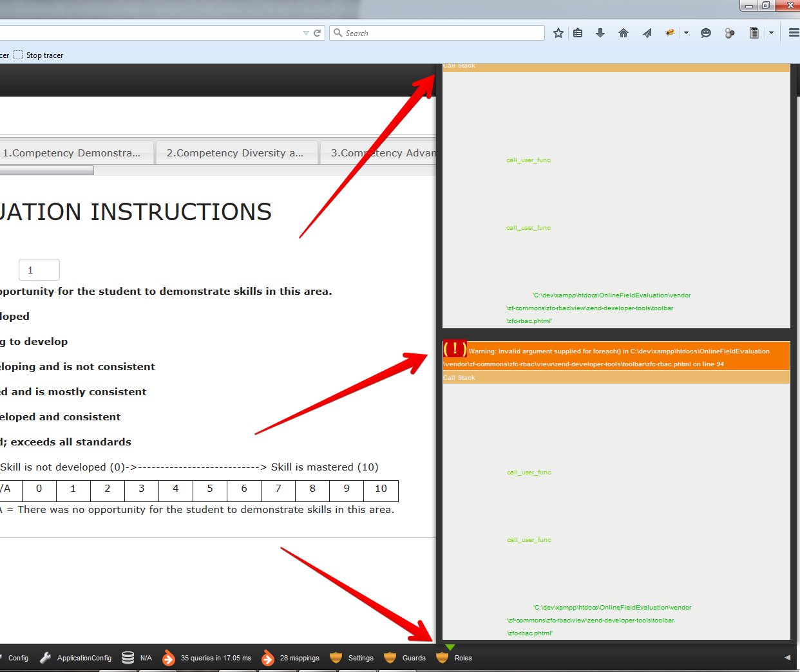Open the Firefox hamburger menu
This screenshot has width=800, height=672.
point(794,33)
